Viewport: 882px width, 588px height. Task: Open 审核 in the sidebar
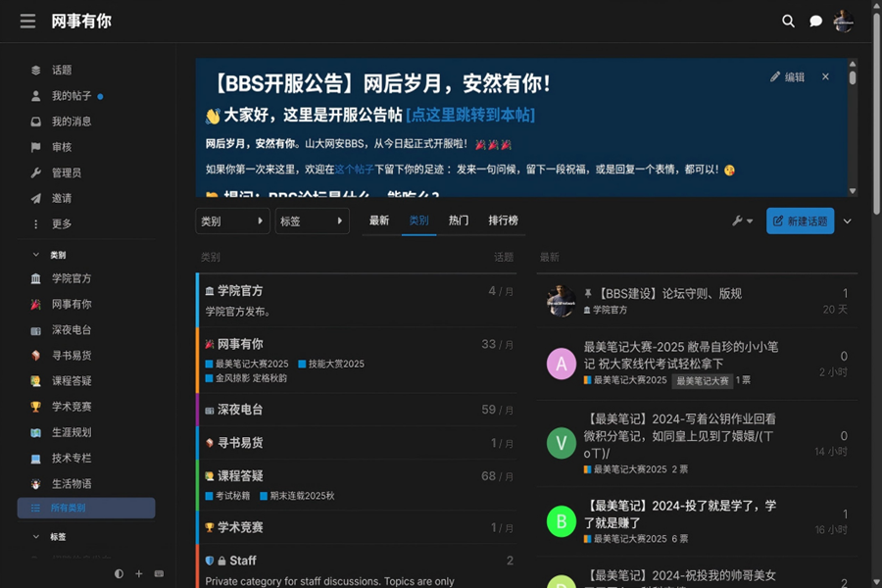point(62,147)
